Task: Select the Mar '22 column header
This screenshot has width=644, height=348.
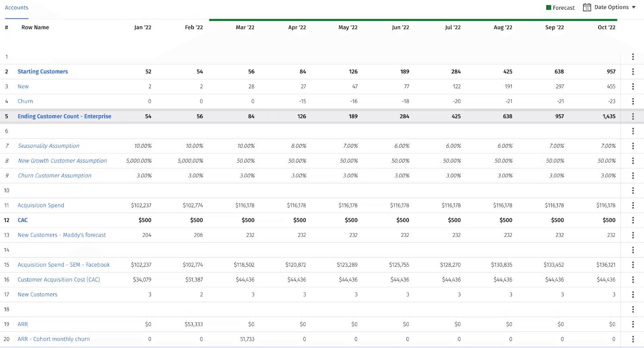Action: (x=245, y=27)
